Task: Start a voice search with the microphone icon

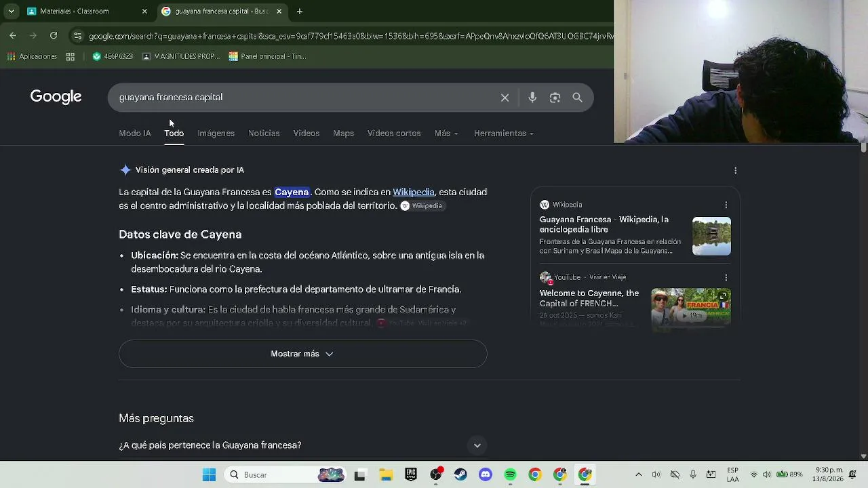Action: coord(532,98)
